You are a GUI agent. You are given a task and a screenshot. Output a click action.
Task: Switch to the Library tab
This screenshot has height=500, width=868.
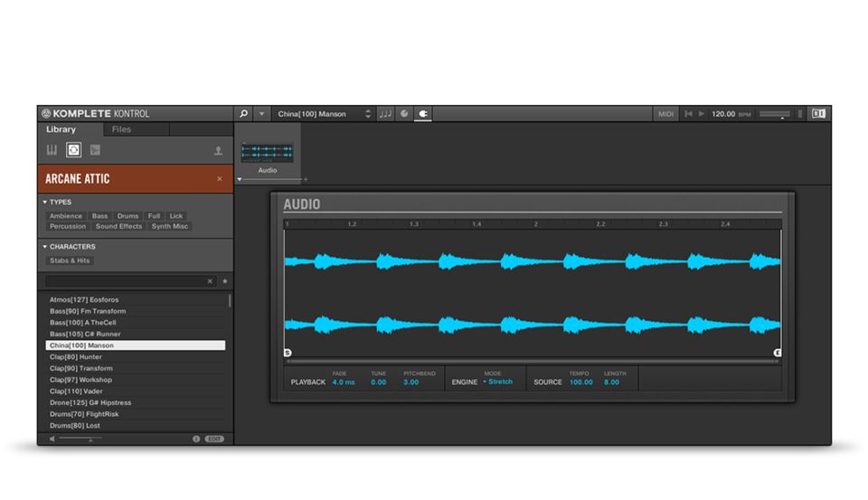point(61,129)
